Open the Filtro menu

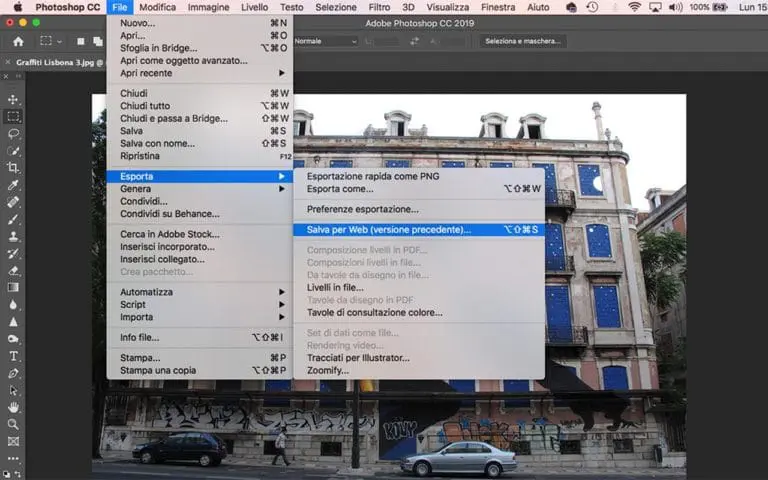click(x=379, y=7)
